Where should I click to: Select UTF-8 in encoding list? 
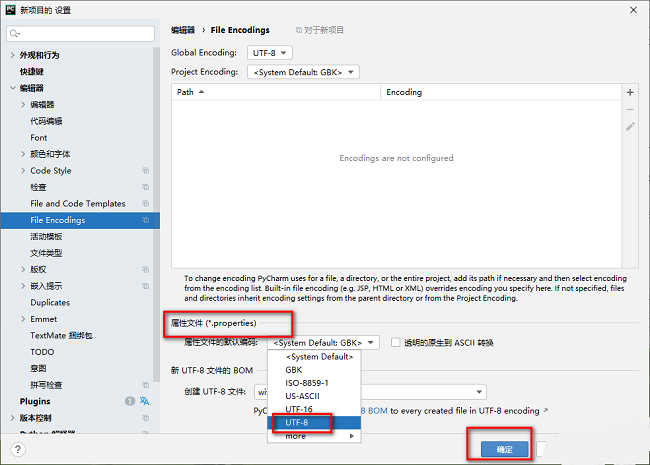point(314,423)
